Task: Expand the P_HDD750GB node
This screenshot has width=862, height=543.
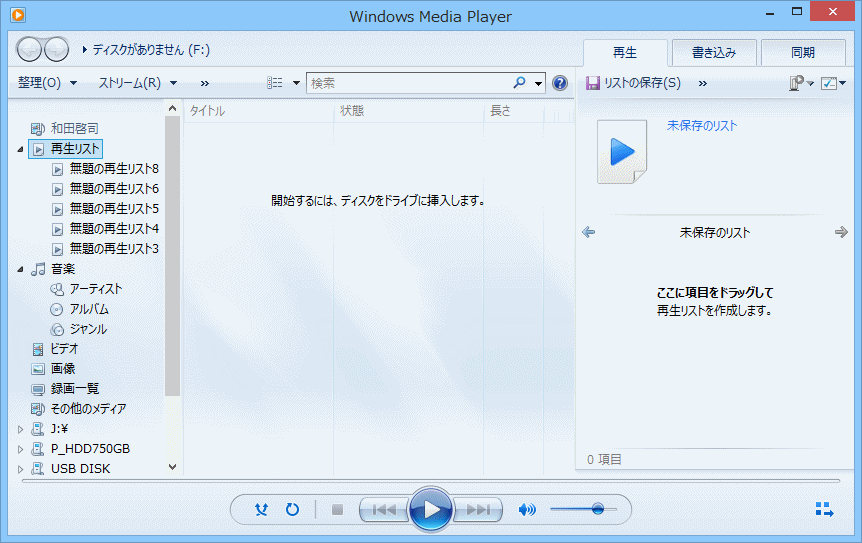Action: (x=20, y=450)
